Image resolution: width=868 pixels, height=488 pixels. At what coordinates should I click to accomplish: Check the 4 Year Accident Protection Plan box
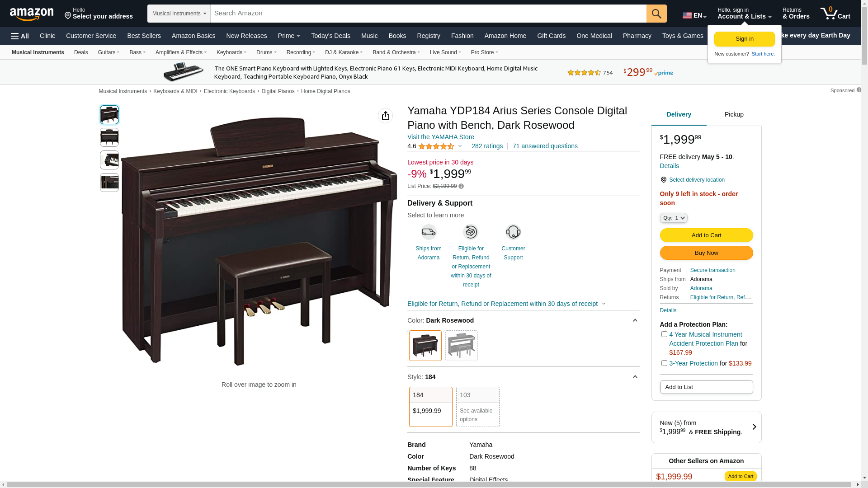click(x=664, y=334)
